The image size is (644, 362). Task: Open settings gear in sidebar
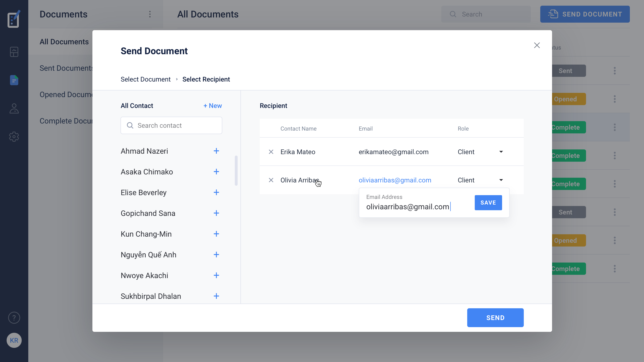click(x=14, y=137)
